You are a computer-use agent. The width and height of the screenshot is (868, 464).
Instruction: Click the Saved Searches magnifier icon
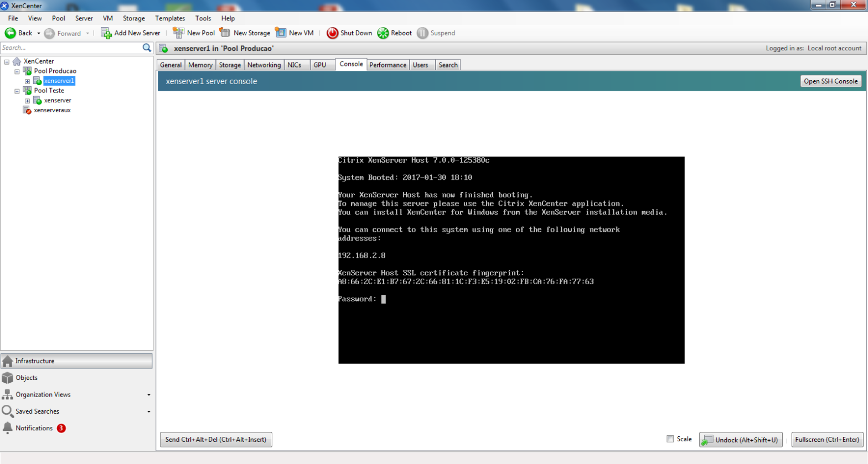7,411
